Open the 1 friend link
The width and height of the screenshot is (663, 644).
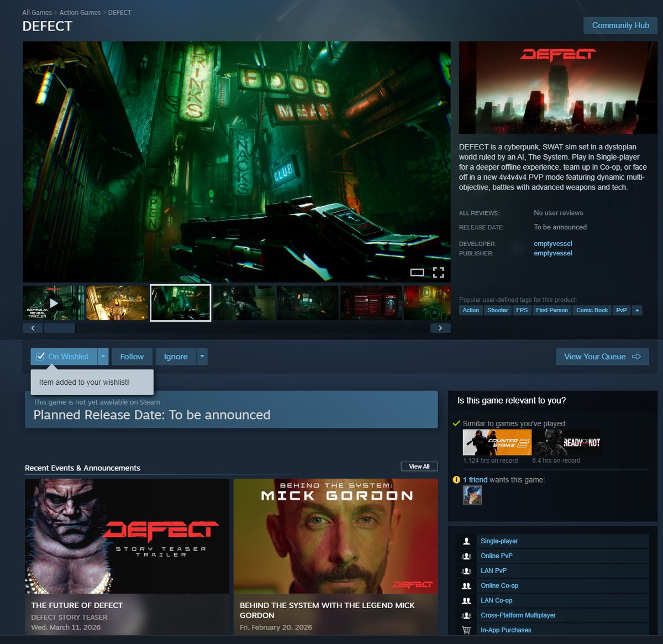point(475,480)
